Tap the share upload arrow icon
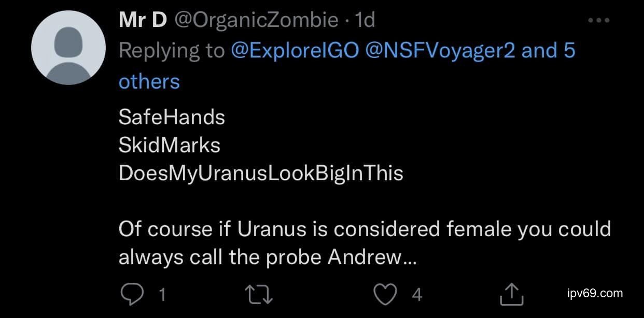The width and height of the screenshot is (644, 318). coord(511,295)
